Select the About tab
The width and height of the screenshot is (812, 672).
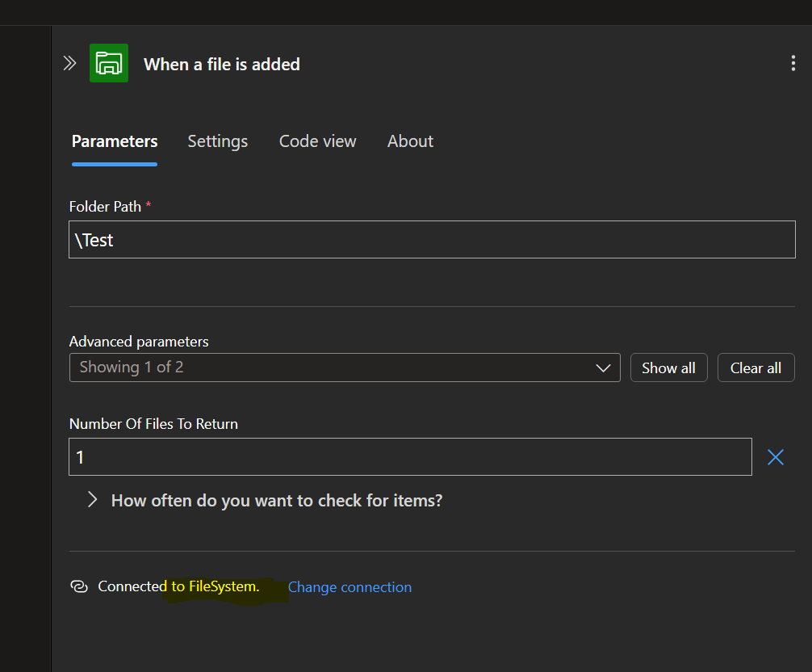coord(410,141)
